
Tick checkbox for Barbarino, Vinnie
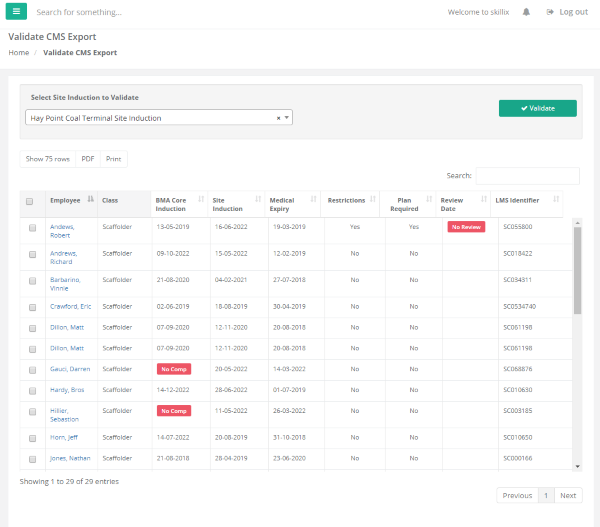(x=33, y=281)
